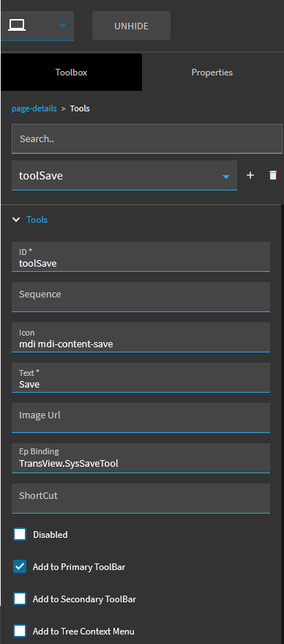This screenshot has height=644, width=284.
Task: Enable the Disabled checkbox
Action: pyautogui.click(x=20, y=534)
